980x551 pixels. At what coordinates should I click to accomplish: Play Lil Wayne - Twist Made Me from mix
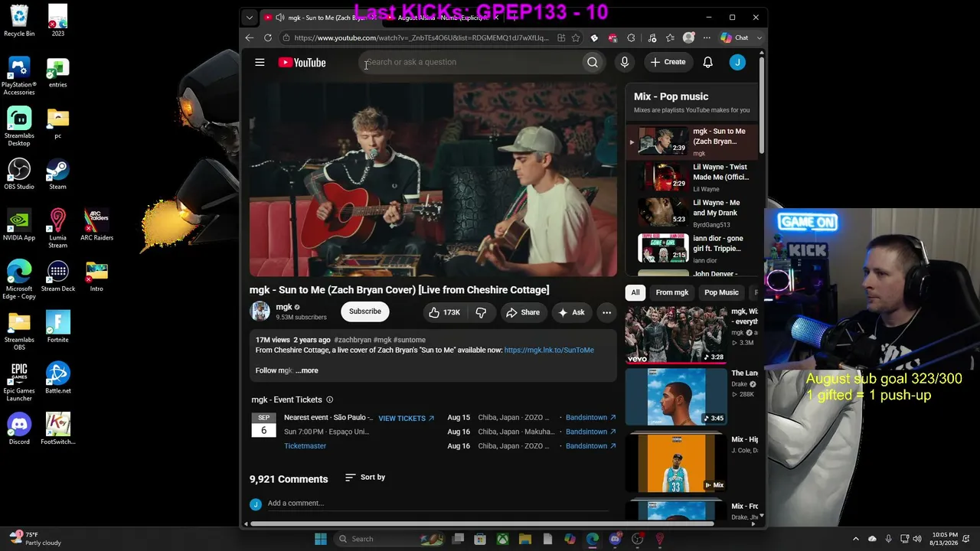coord(693,178)
